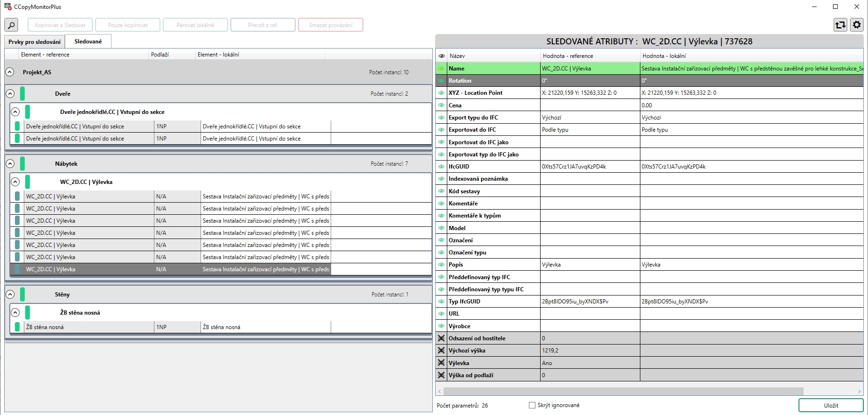
Task: Click the Pouze kopírovat button
Action: 128,25
